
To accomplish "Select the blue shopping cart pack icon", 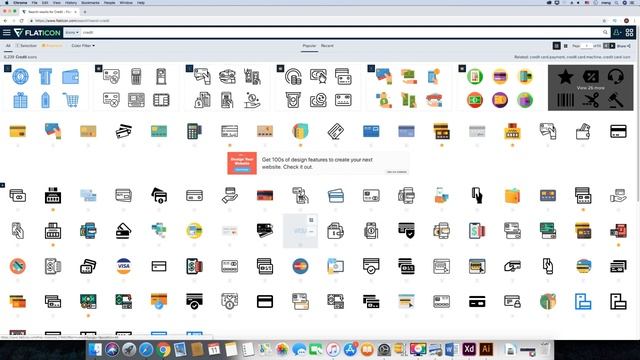I will tap(71, 100).
